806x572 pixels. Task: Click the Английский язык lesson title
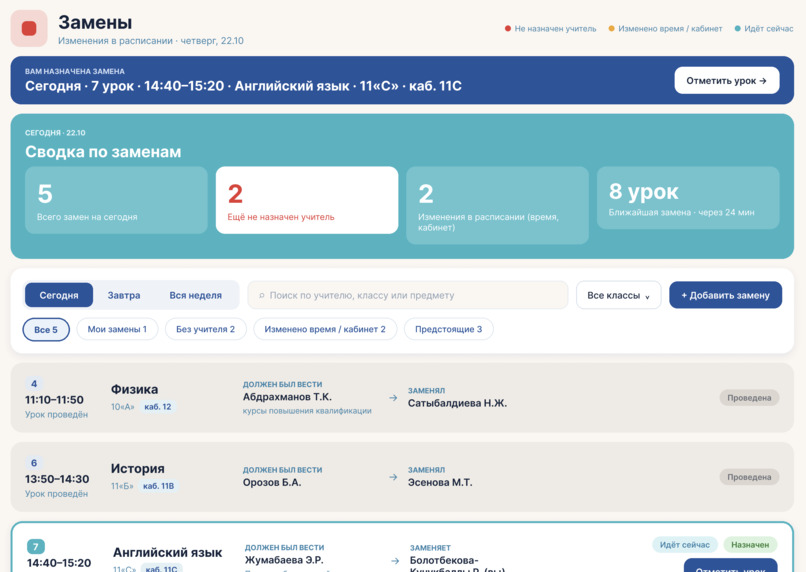[x=168, y=552]
